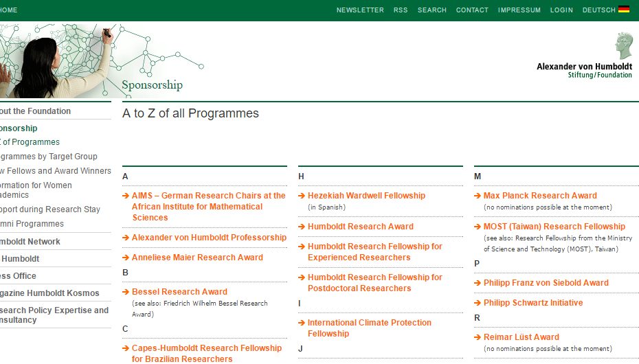639x364 pixels.
Task: Go to the Contact page
Action: [472, 10]
